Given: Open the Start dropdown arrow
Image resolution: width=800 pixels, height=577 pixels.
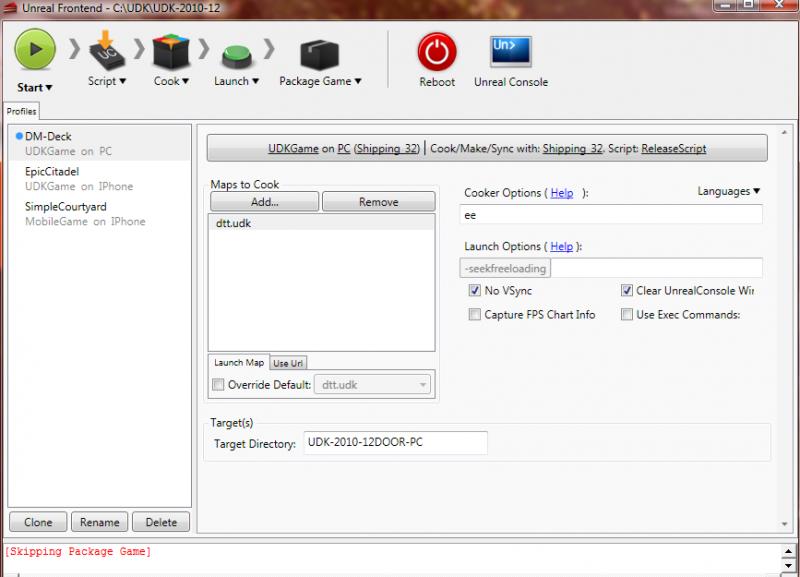Looking at the screenshot, I should click(x=49, y=88).
